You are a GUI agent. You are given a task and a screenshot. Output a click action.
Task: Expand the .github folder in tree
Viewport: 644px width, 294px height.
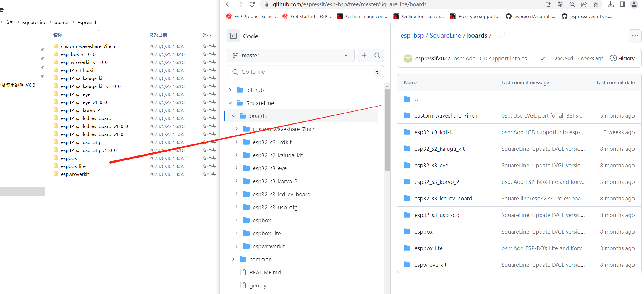pos(230,90)
